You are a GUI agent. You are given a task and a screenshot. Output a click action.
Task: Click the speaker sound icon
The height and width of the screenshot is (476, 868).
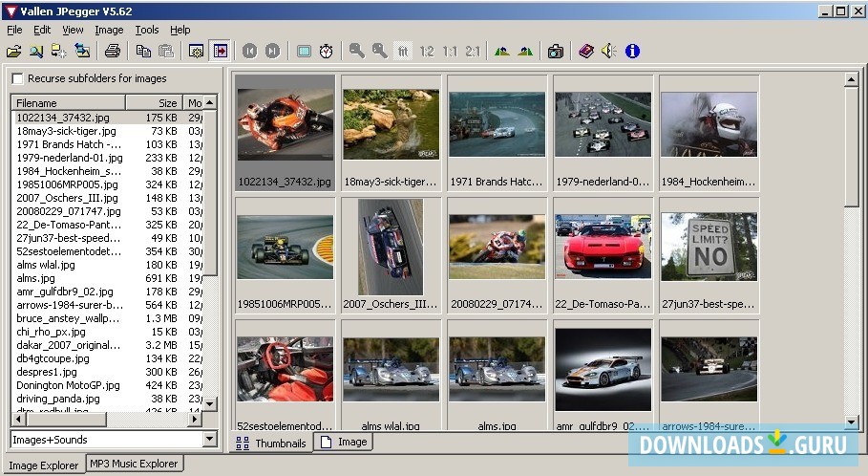608,51
